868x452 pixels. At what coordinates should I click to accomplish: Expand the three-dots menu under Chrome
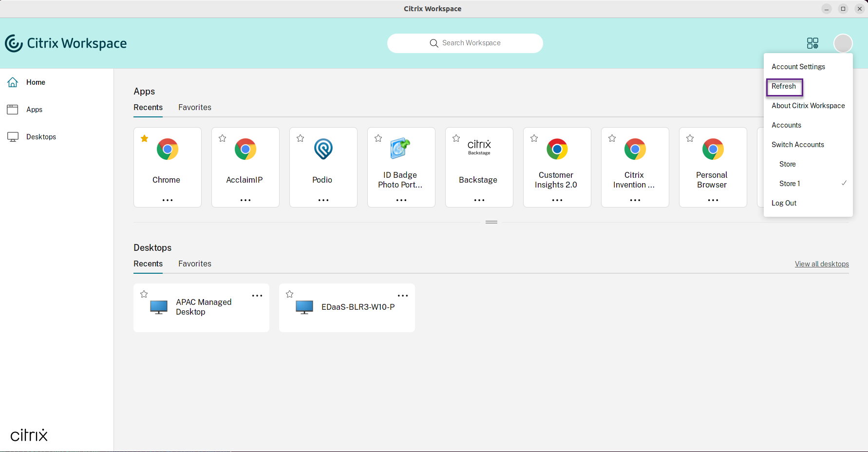[168, 200]
